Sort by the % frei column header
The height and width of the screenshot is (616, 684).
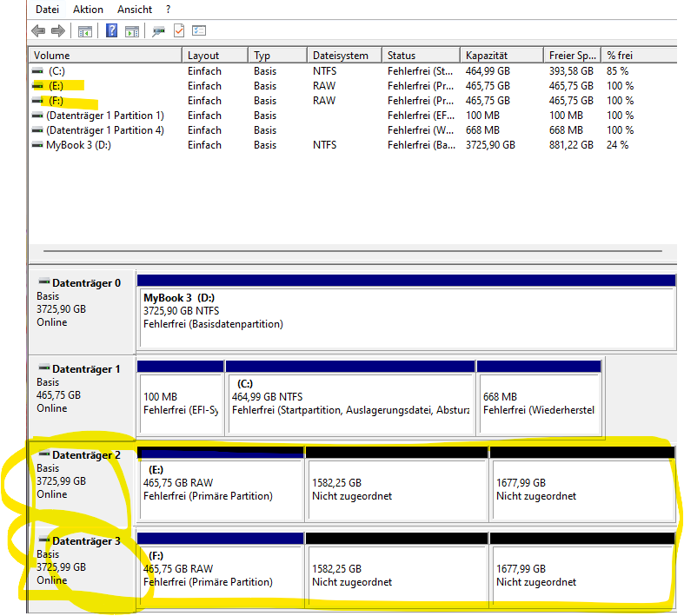pyautogui.click(x=639, y=56)
